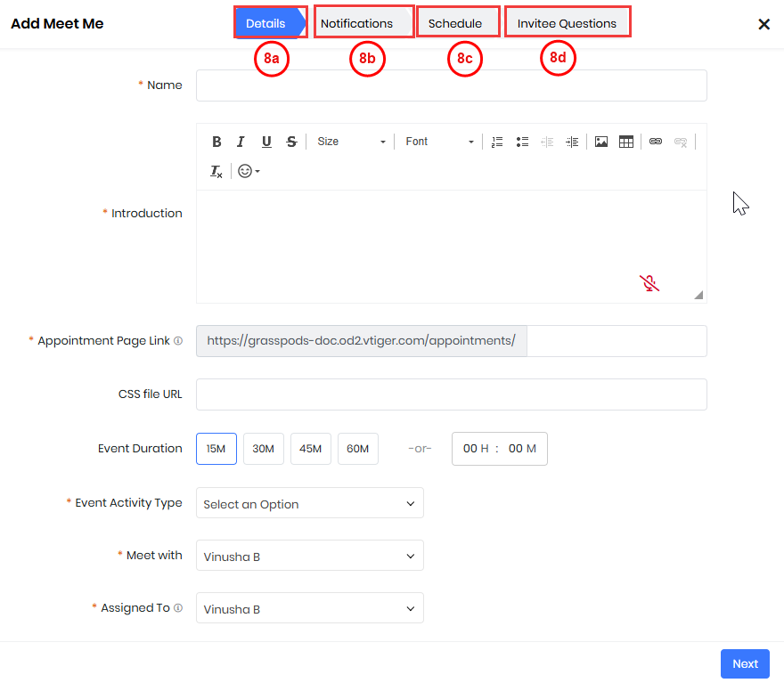Insert an image into the Introduction
784x683 pixels.
coord(601,142)
